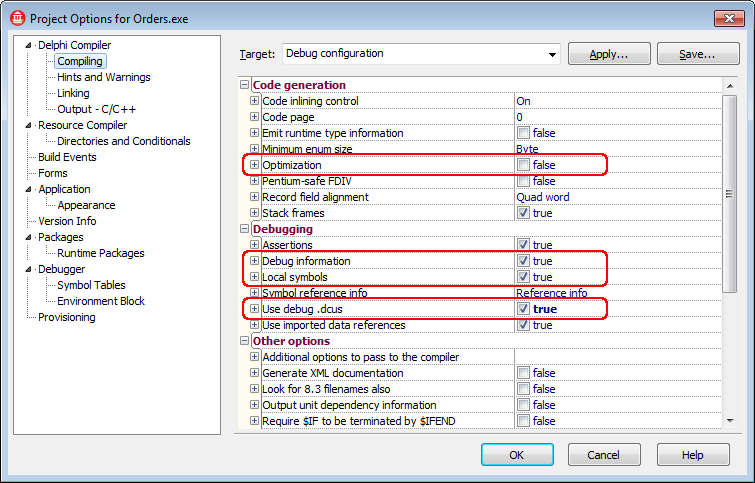Uncheck the Local symbols checkbox
Viewport: 755px width, 483px height.
(x=523, y=277)
